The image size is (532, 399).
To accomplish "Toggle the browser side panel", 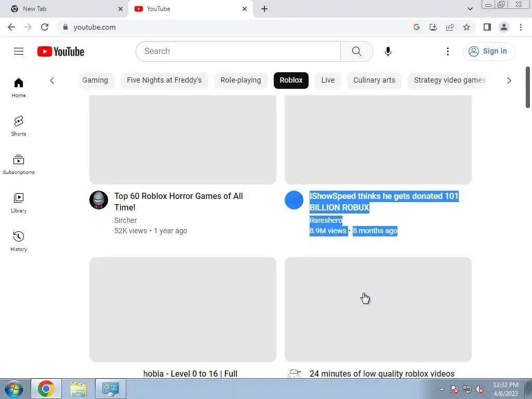I will click(x=487, y=27).
